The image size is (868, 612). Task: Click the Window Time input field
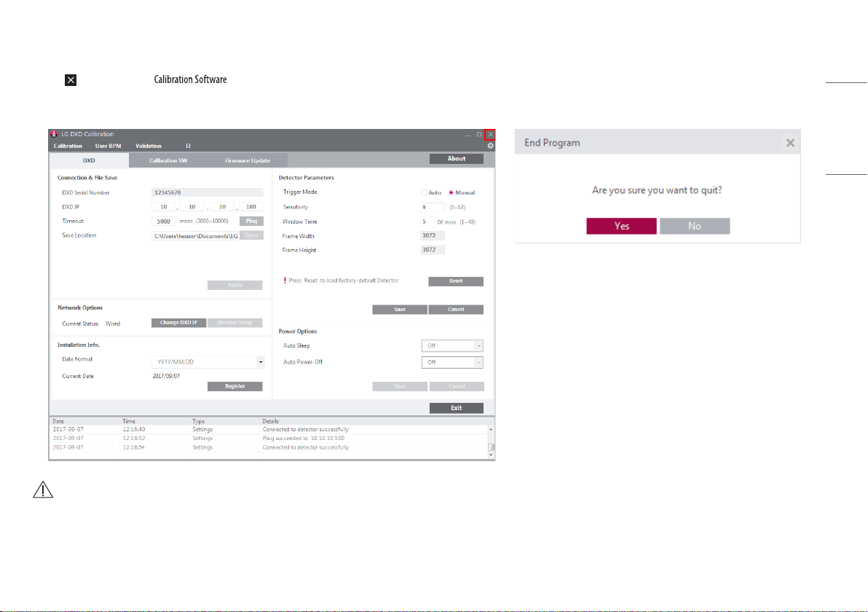pyautogui.click(x=428, y=221)
